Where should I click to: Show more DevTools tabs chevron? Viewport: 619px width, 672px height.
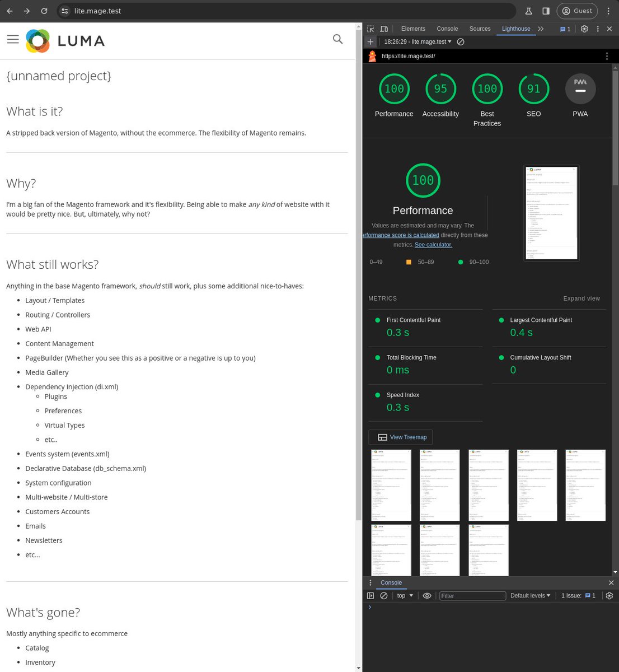[541, 29]
